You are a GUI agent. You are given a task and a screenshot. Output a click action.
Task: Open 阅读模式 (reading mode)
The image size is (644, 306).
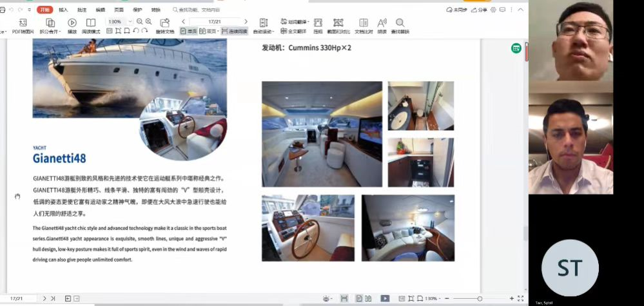pyautogui.click(x=91, y=23)
